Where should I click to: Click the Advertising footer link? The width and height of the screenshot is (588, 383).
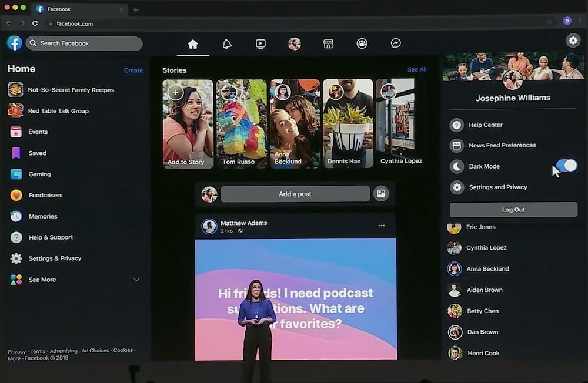64,351
